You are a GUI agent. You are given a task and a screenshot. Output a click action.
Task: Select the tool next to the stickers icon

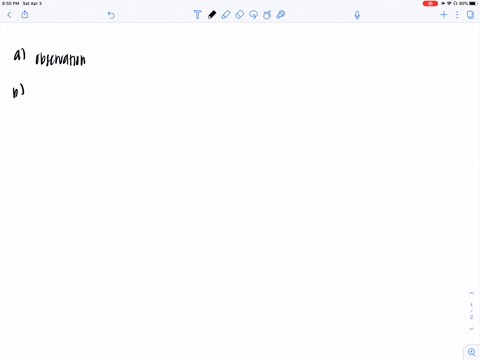[x=281, y=15]
